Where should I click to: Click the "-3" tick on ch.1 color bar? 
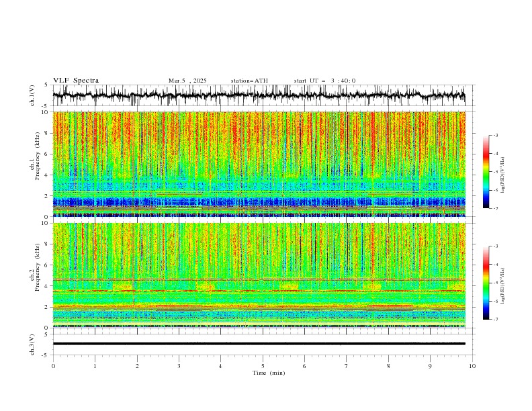[x=495, y=135]
